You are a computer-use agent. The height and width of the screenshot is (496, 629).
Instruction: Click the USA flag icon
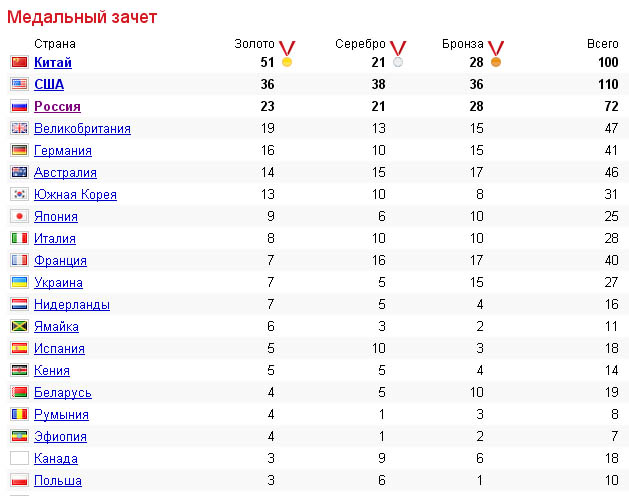tap(19, 84)
